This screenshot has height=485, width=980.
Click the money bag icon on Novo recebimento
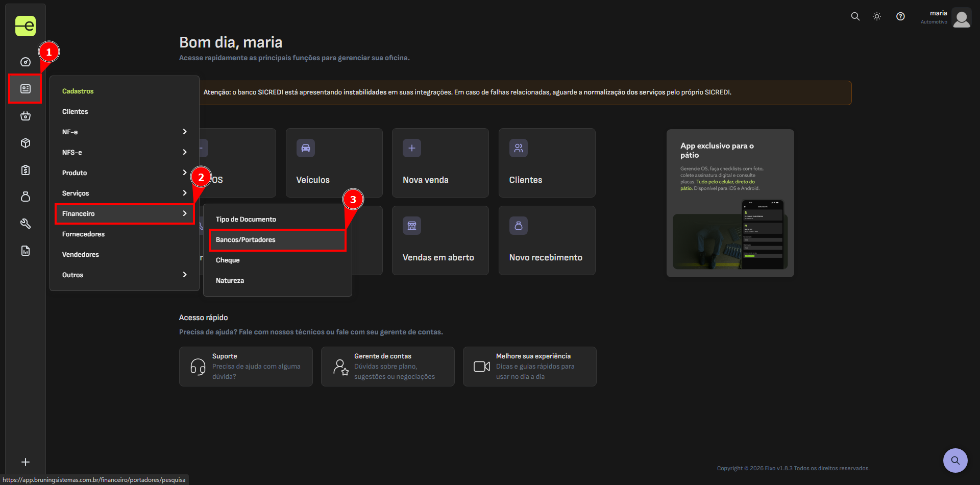(x=519, y=226)
